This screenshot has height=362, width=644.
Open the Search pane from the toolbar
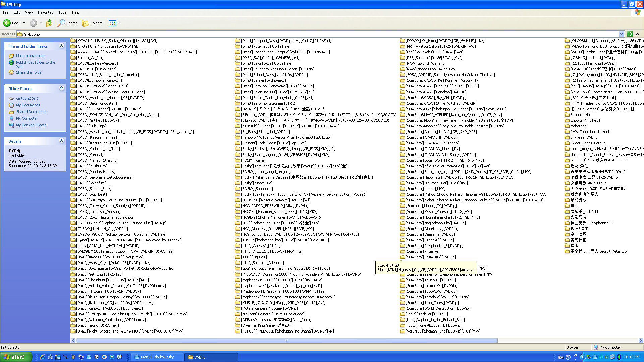(x=68, y=23)
